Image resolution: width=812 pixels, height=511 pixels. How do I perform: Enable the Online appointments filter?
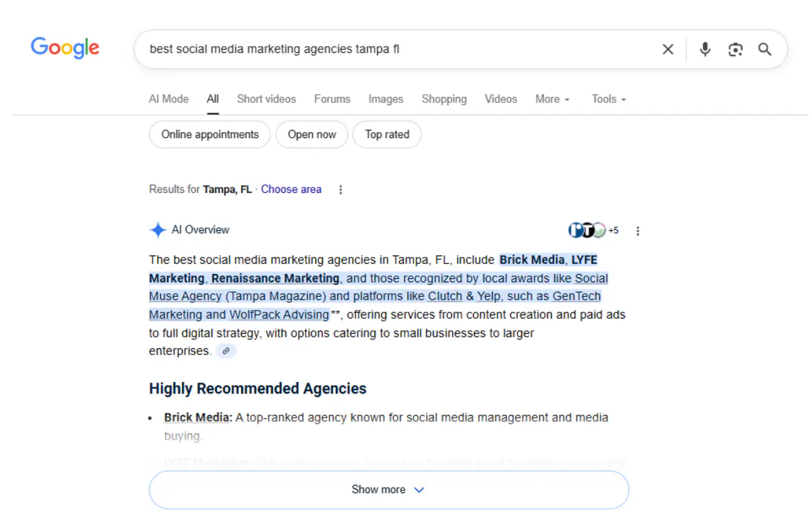pyautogui.click(x=209, y=134)
